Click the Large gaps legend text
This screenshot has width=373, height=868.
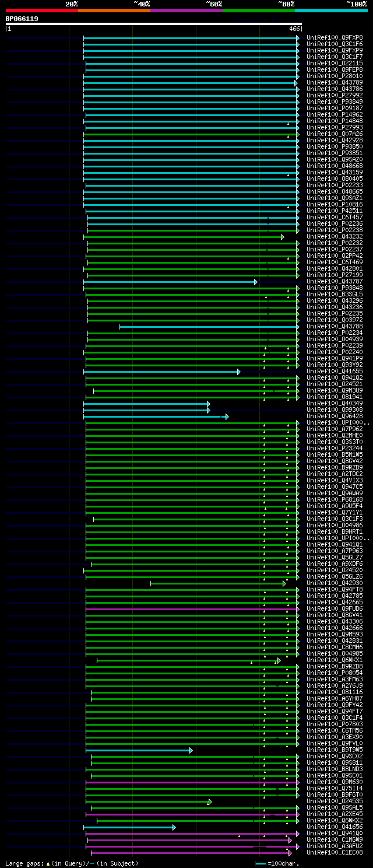pyautogui.click(x=72, y=863)
